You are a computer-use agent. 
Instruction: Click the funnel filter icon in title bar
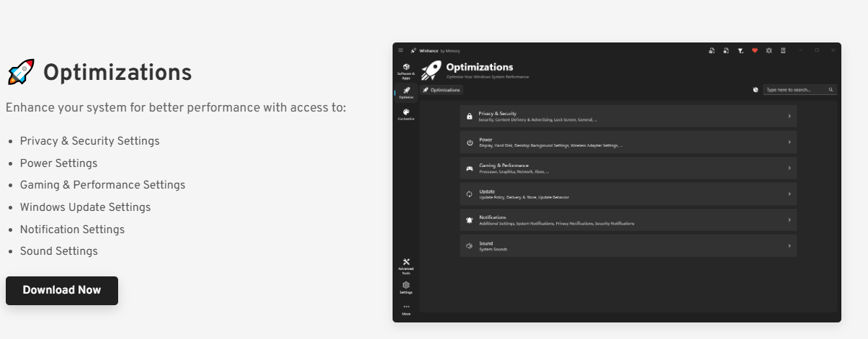[x=741, y=50]
